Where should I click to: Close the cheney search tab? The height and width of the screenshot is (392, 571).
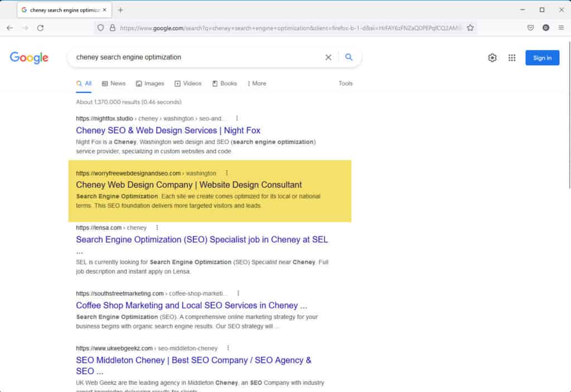[x=104, y=10]
